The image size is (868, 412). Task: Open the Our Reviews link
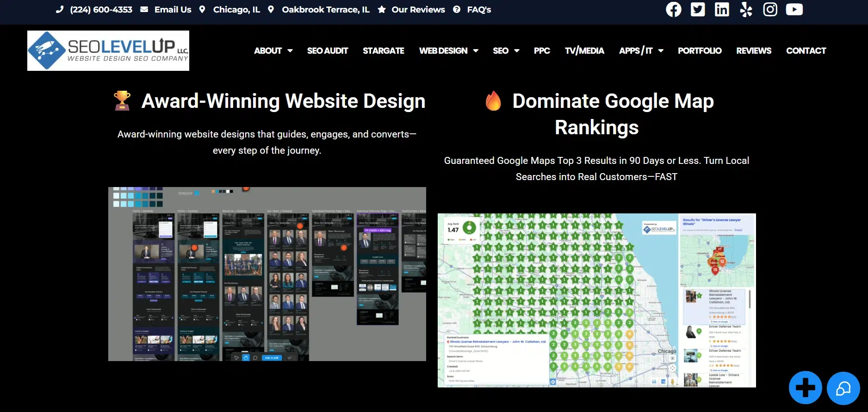tap(418, 9)
